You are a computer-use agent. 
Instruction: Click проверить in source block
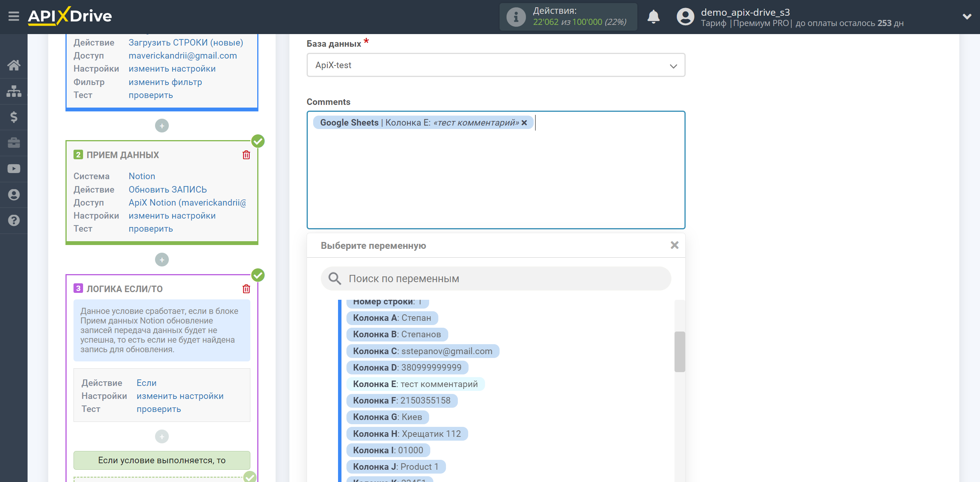point(150,95)
